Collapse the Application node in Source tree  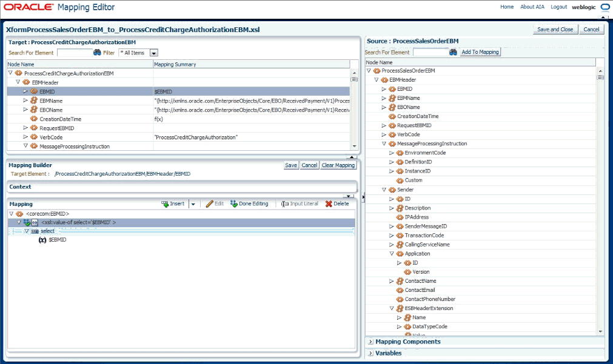coord(391,254)
